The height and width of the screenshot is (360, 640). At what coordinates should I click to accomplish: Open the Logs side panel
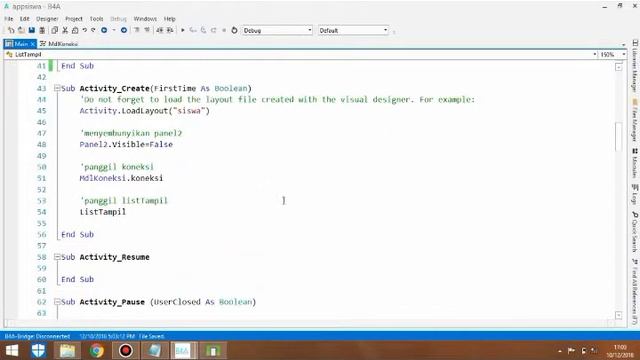coord(635,195)
